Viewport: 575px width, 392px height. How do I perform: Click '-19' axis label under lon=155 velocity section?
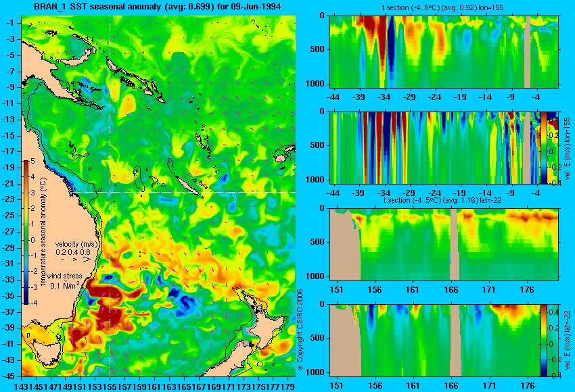(459, 193)
